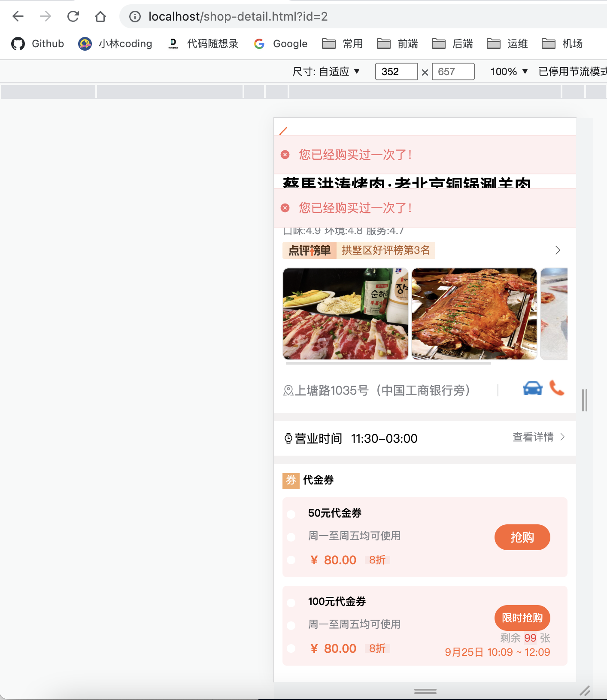Click the bottom viewport resize handle
The width and height of the screenshot is (607, 700).
click(x=425, y=691)
